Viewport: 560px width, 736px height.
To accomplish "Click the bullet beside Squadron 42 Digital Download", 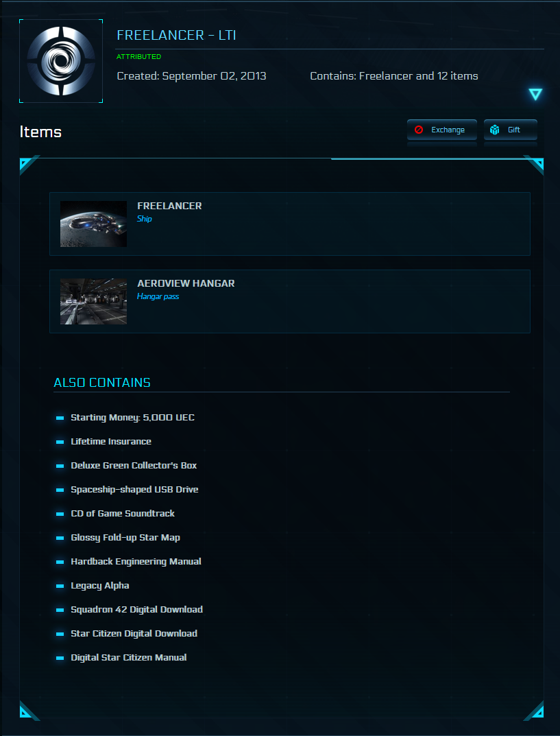I will (x=60, y=610).
